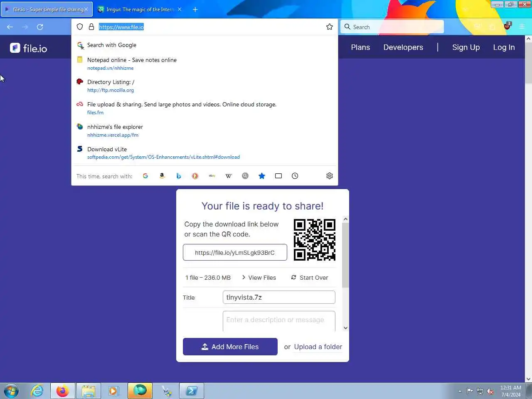Viewport: 532px width, 399px height.
Task: Open the Developers page
Action: coord(403,47)
